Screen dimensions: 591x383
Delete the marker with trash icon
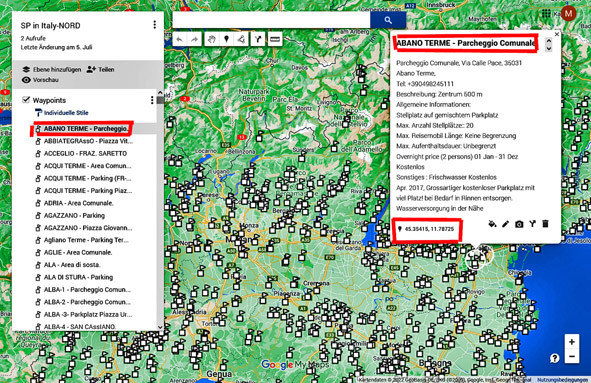click(545, 224)
